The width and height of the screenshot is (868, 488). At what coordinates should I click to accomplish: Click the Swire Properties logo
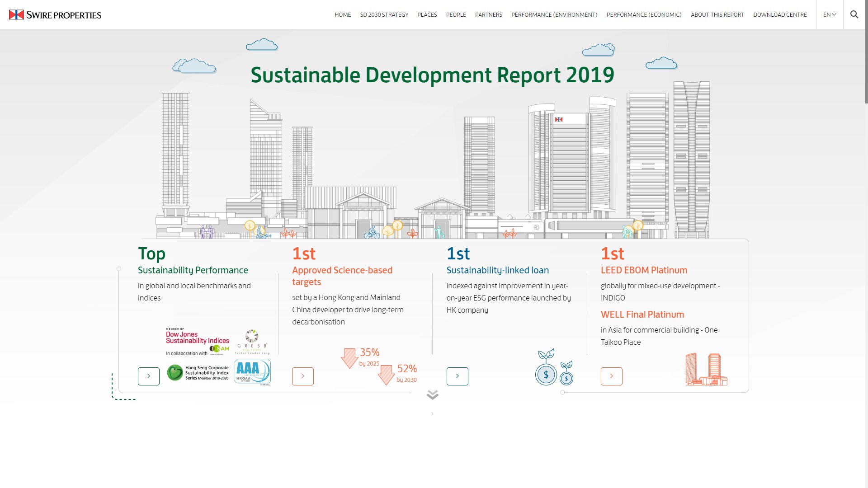[x=55, y=14]
